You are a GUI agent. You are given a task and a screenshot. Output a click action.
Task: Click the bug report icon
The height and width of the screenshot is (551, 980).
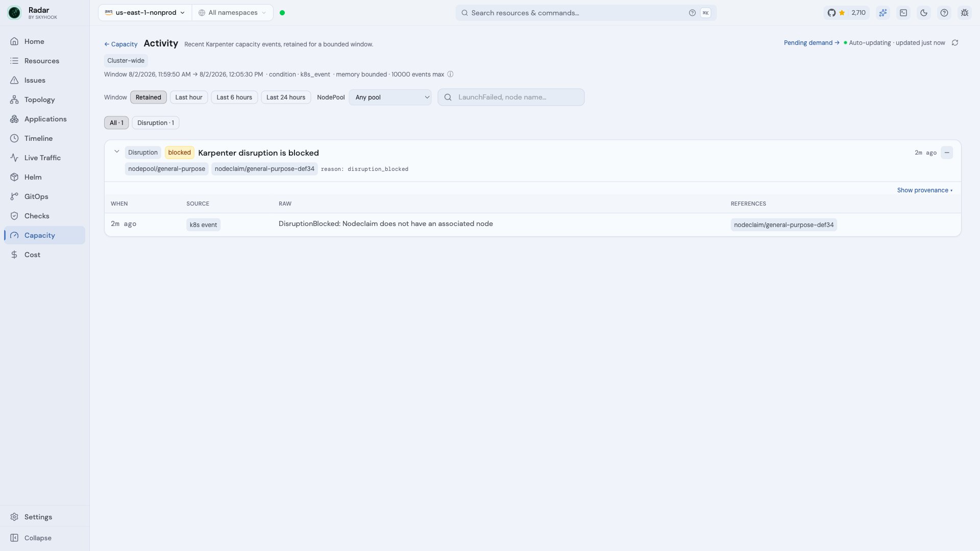pos(965,13)
